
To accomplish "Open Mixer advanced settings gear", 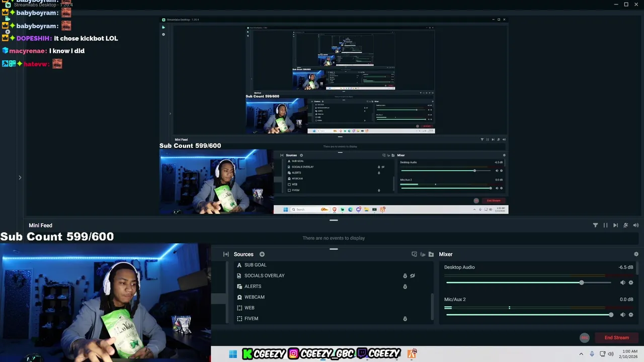I will pyautogui.click(x=636, y=254).
